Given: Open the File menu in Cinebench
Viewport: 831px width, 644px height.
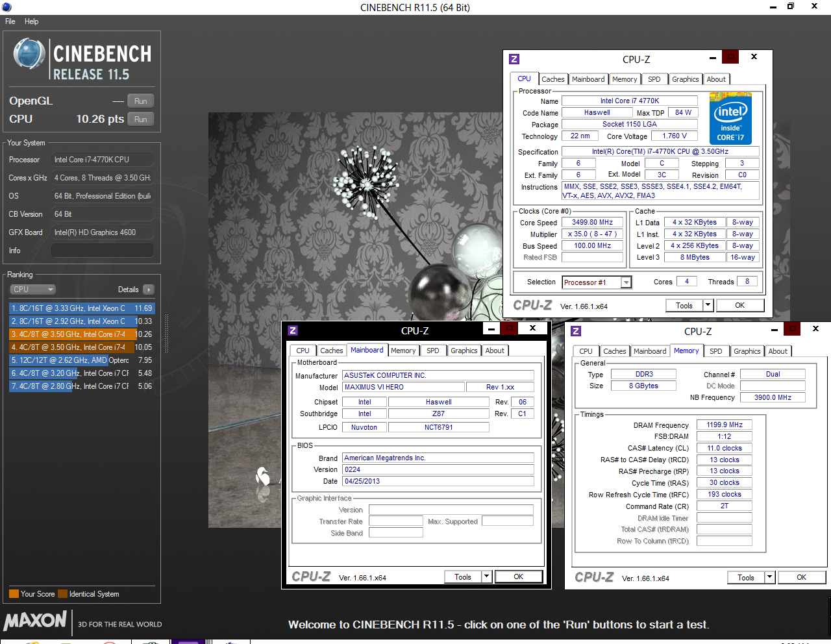Looking at the screenshot, I should 10,21.
